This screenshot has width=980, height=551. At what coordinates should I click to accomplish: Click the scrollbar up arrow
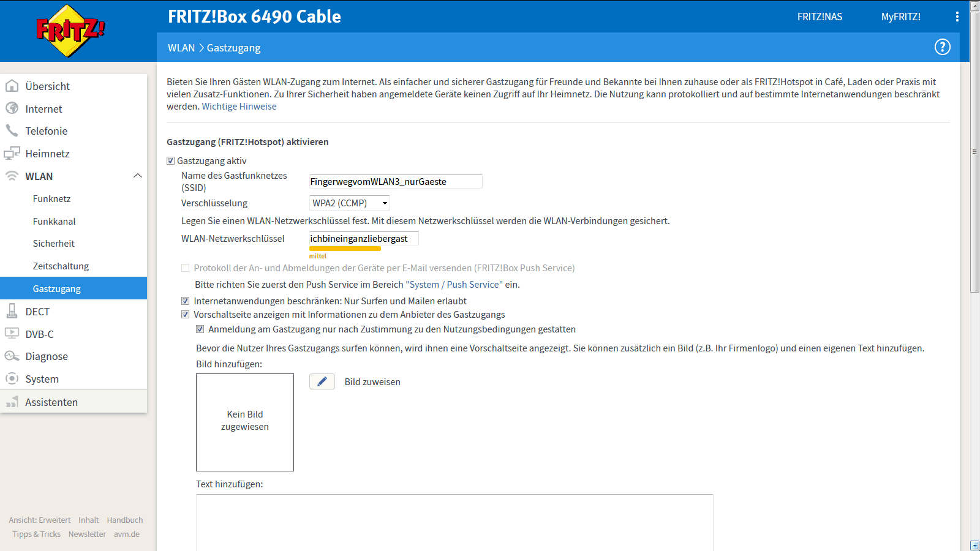pos(975,6)
